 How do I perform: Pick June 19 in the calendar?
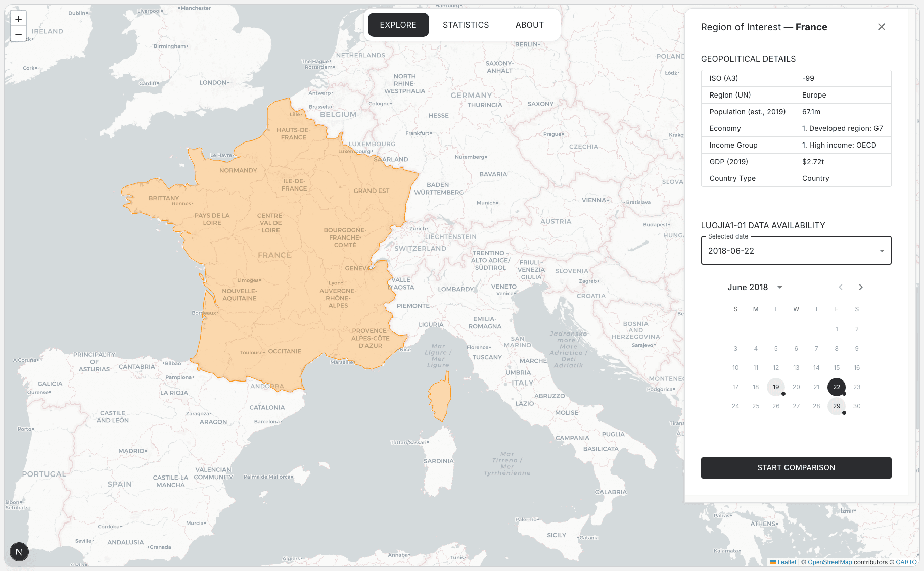775,387
